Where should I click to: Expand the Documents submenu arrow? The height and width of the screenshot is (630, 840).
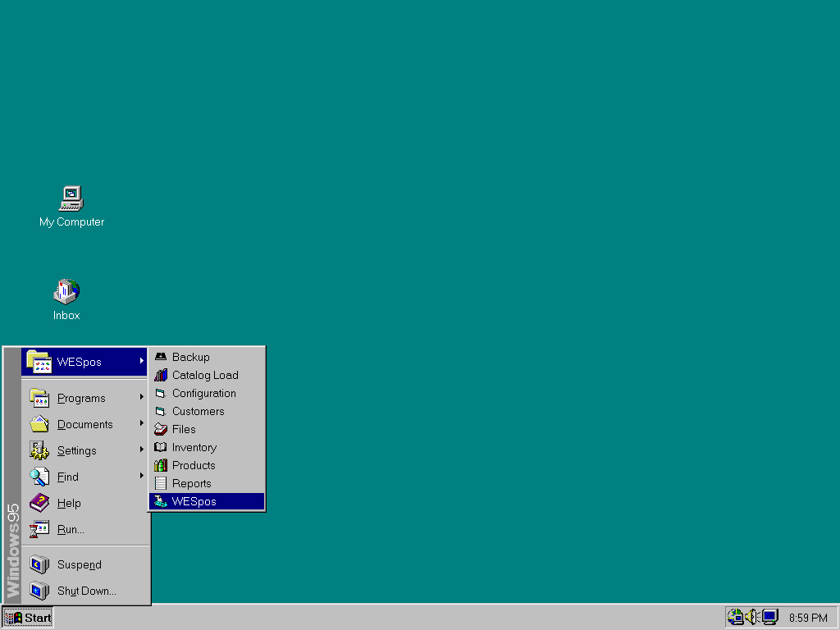(x=141, y=423)
